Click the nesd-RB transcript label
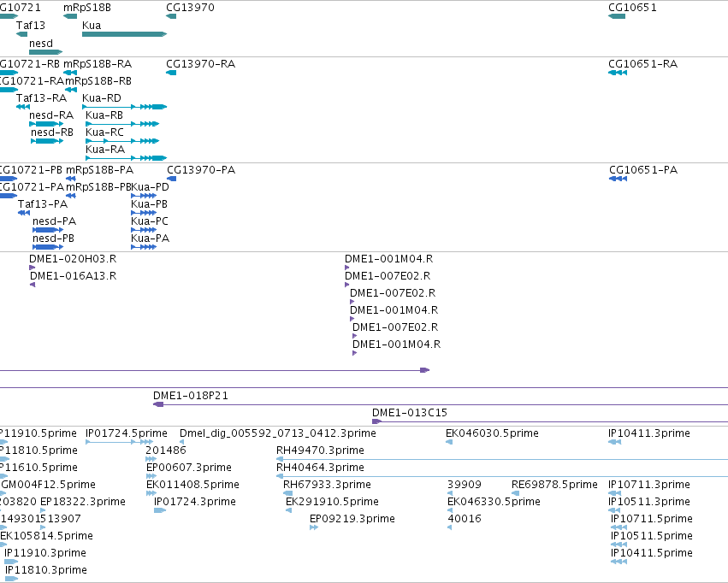Image resolution: width=728 pixels, height=583 pixels. (x=52, y=132)
